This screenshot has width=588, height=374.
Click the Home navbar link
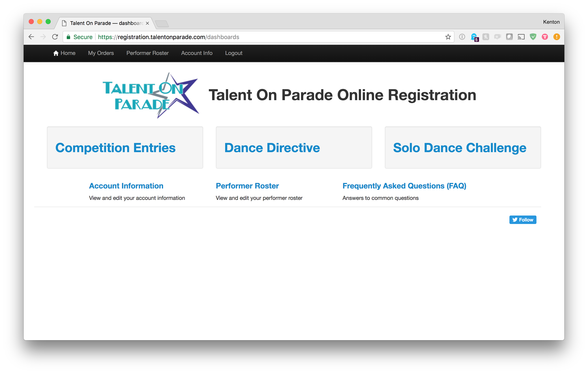pyautogui.click(x=64, y=53)
